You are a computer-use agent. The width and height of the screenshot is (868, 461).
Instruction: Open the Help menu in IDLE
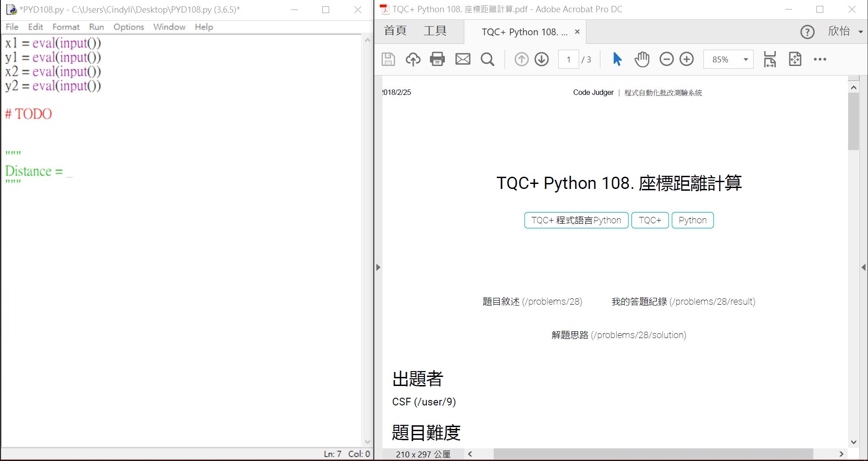204,27
